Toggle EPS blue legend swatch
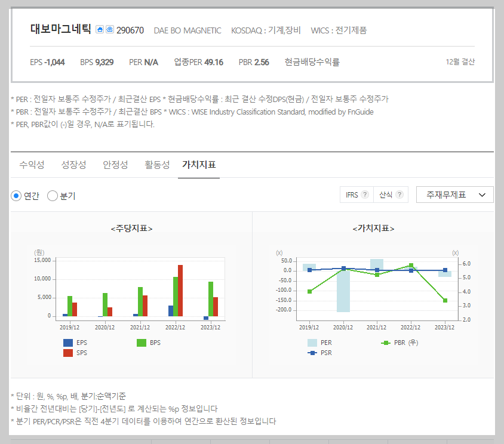This screenshot has width=504, height=444. click(68, 343)
